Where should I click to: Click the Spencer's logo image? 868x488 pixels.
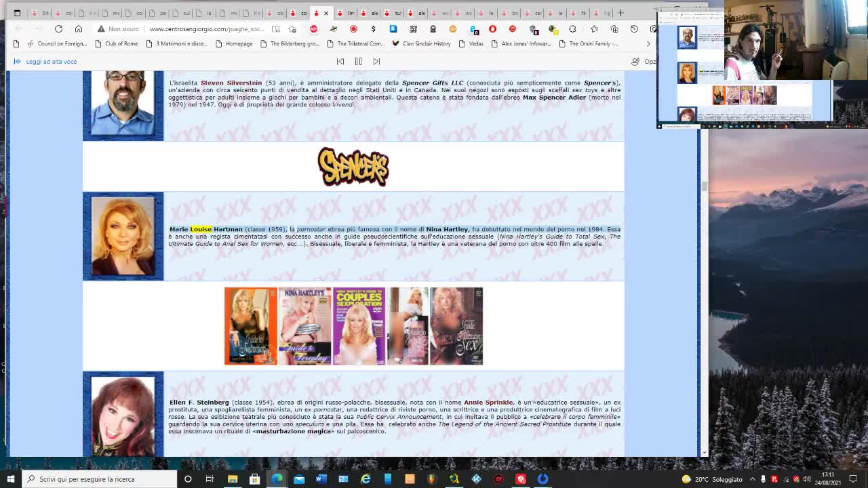353,167
